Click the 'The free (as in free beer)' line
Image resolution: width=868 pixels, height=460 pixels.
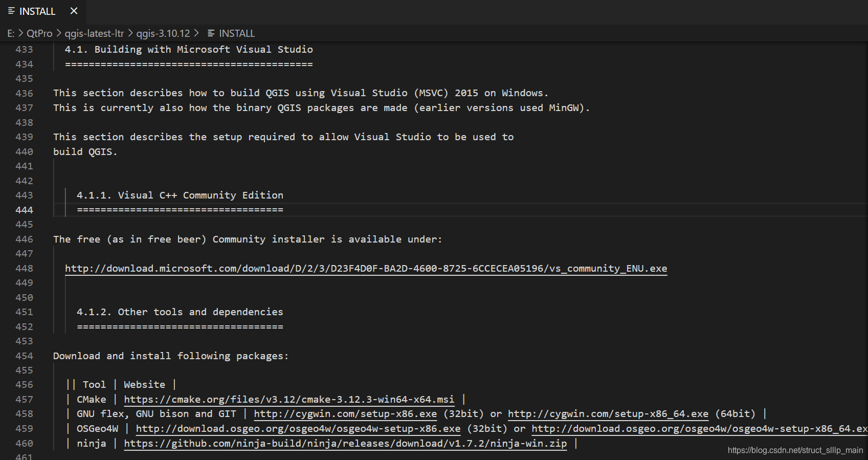pyautogui.click(x=248, y=239)
